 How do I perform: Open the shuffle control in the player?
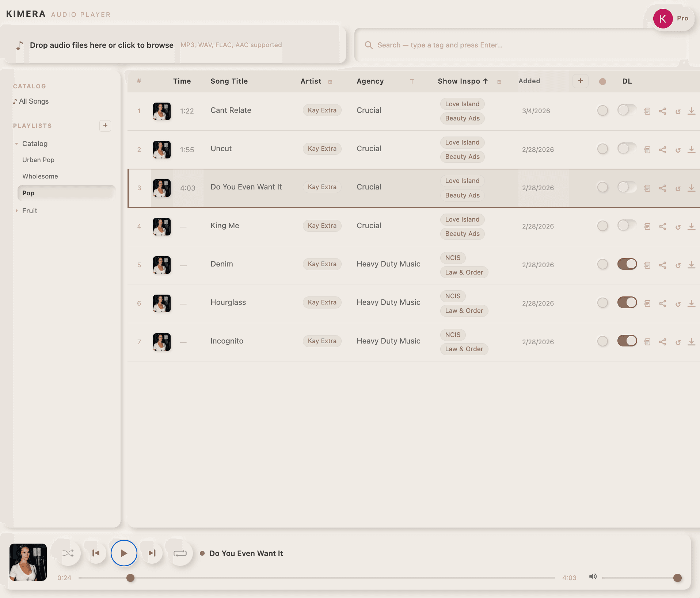point(68,553)
